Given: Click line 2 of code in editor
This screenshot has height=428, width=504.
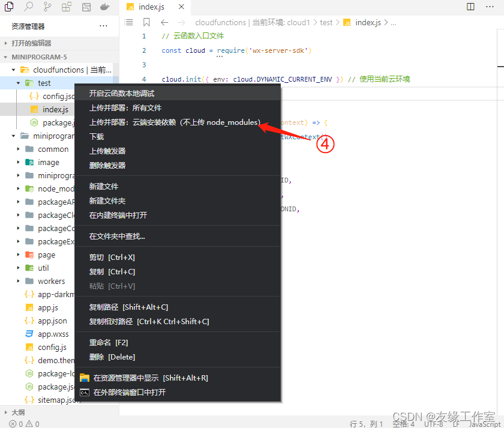Looking at the screenshot, I should (x=236, y=50).
